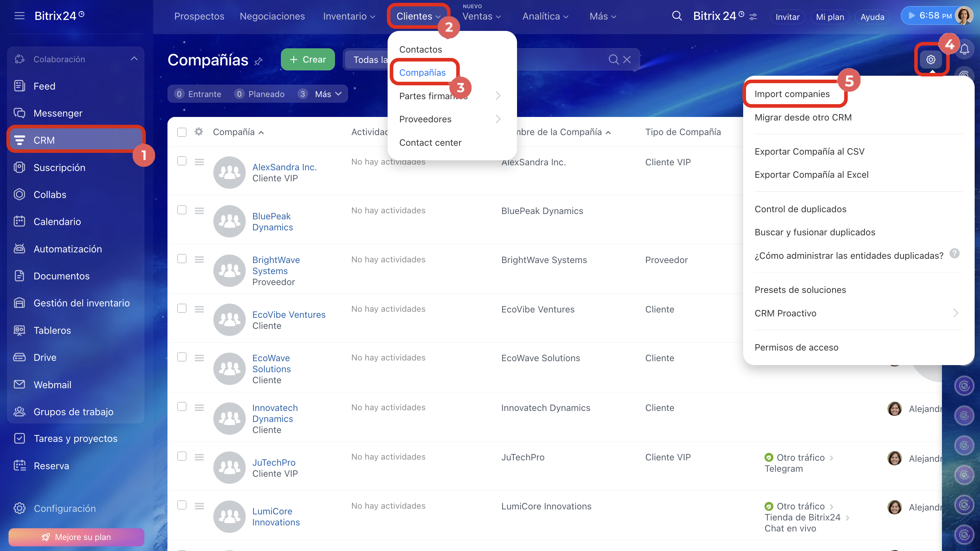The height and width of the screenshot is (551, 980).
Task: Open the search magnifier in the top bar
Action: pyautogui.click(x=677, y=16)
